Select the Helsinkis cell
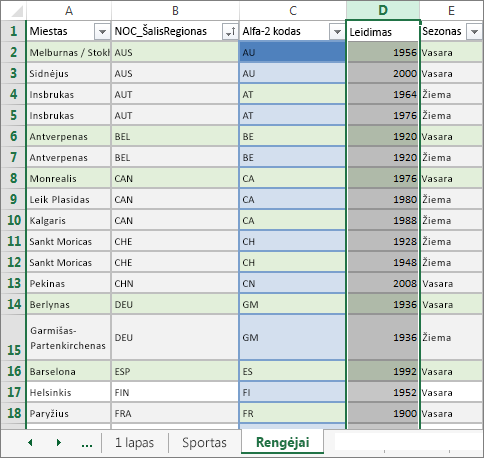This screenshot has width=484, height=458. [69, 392]
